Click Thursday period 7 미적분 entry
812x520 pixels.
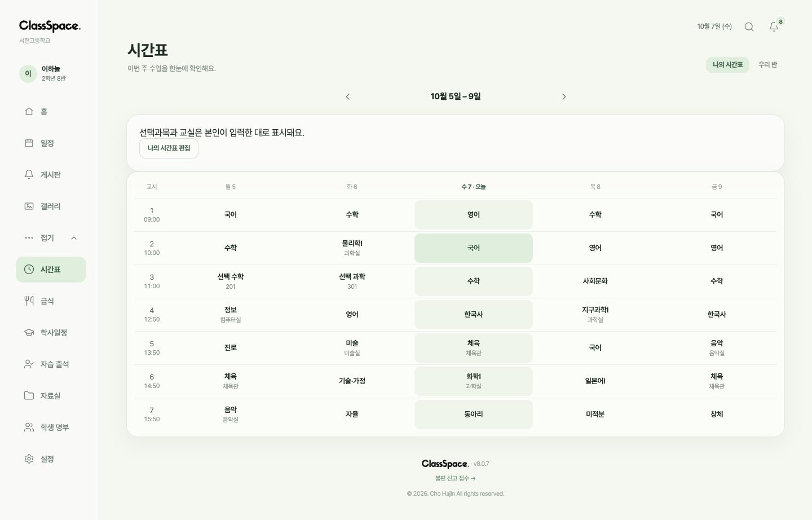595,415
